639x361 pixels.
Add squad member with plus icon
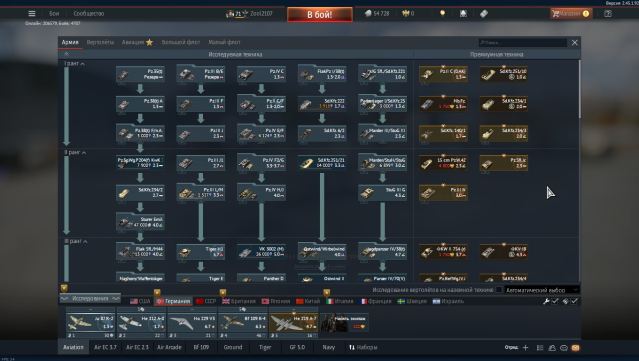coord(525,347)
